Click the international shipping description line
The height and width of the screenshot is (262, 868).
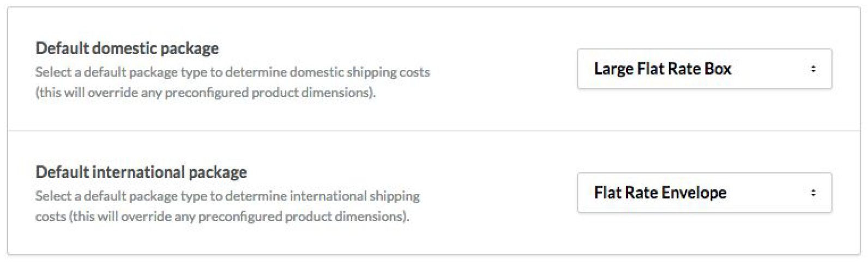pyautogui.click(x=227, y=196)
